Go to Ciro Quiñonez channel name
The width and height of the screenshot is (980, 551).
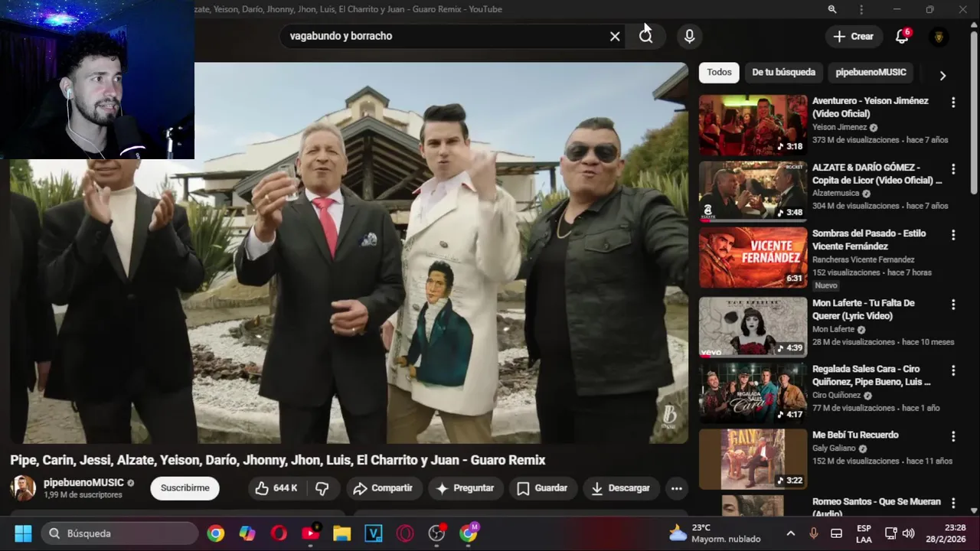coord(836,396)
